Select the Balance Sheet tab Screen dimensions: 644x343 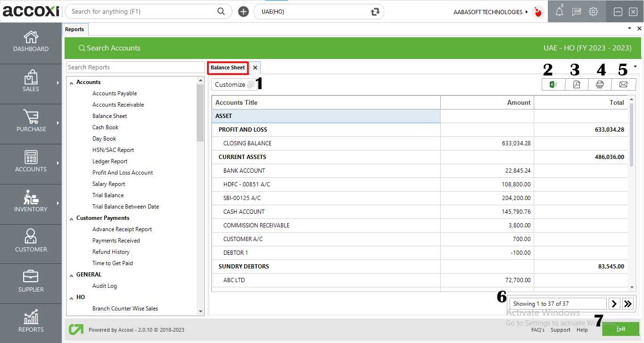tap(228, 68)
